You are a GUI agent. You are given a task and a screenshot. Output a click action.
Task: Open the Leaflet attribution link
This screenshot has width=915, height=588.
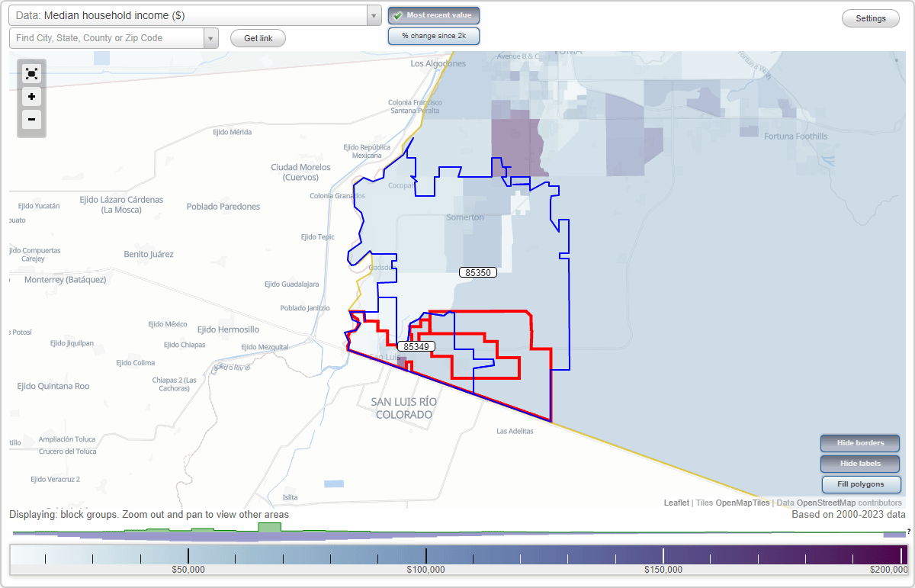[x=676, y=503]
